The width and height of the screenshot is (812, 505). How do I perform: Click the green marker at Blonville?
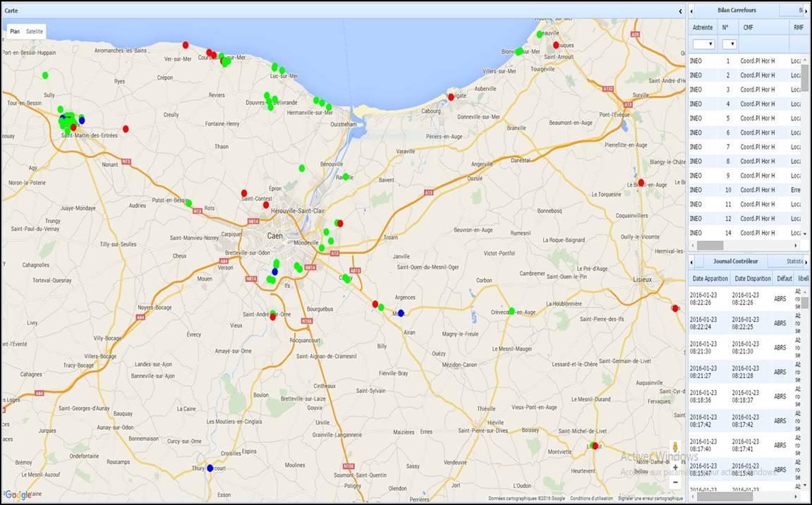coord(519,51)
